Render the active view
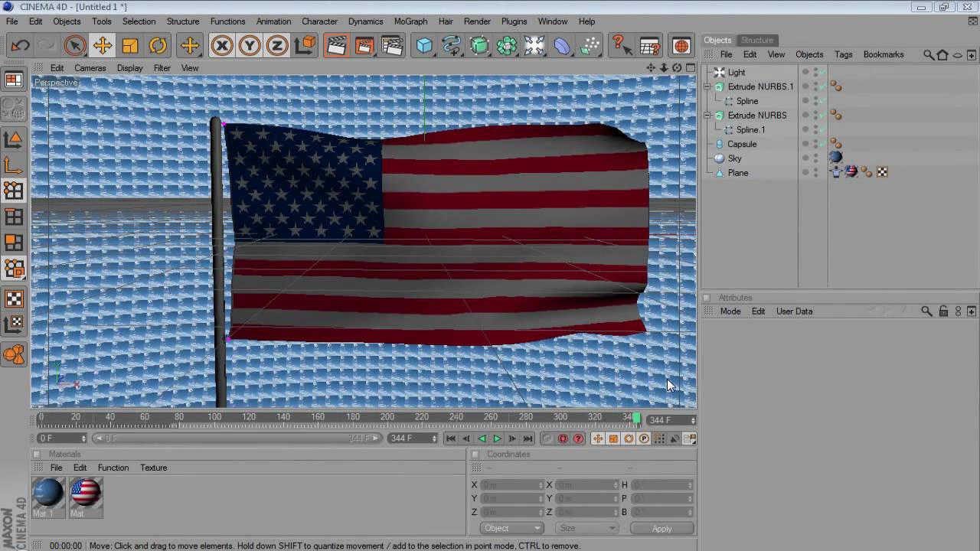980x551 pixels. 336,46
